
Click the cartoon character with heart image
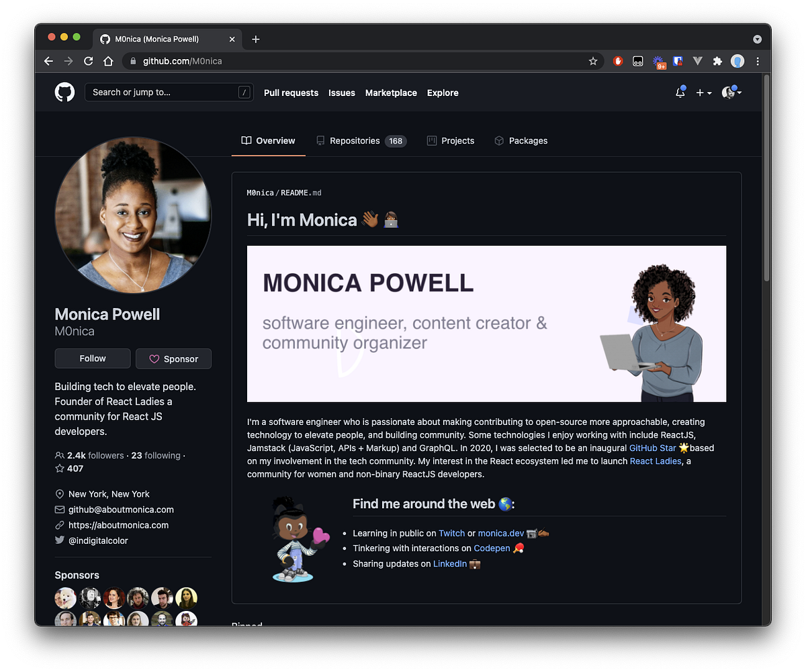click(300, 540)
